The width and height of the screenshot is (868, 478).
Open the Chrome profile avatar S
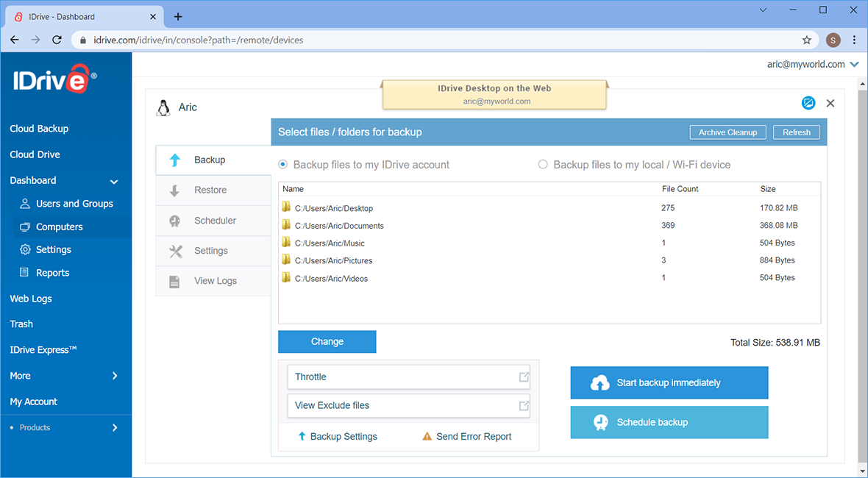coord(833,40)
